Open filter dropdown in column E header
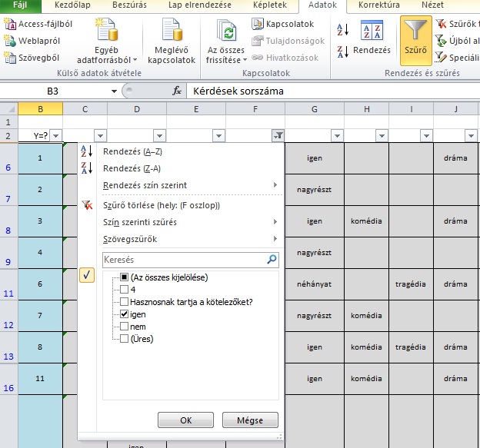 (219, 136)
